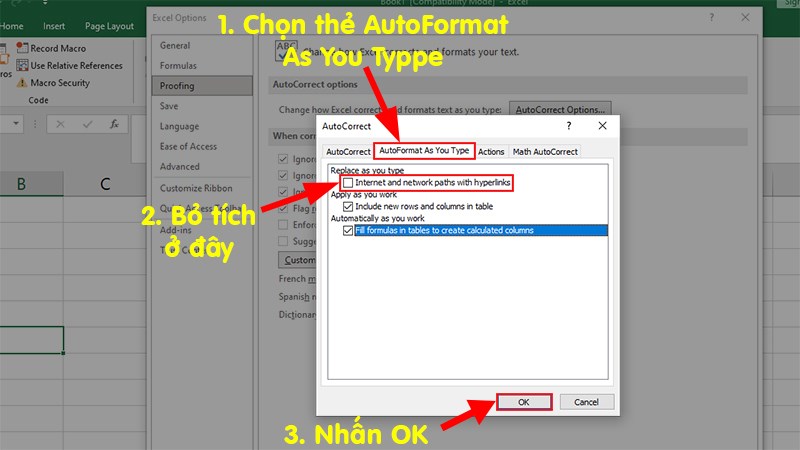The height and width of the screenshot is (450, 800).
Task: Click the AutoCorrect Options button
Action: coord(559,108)
